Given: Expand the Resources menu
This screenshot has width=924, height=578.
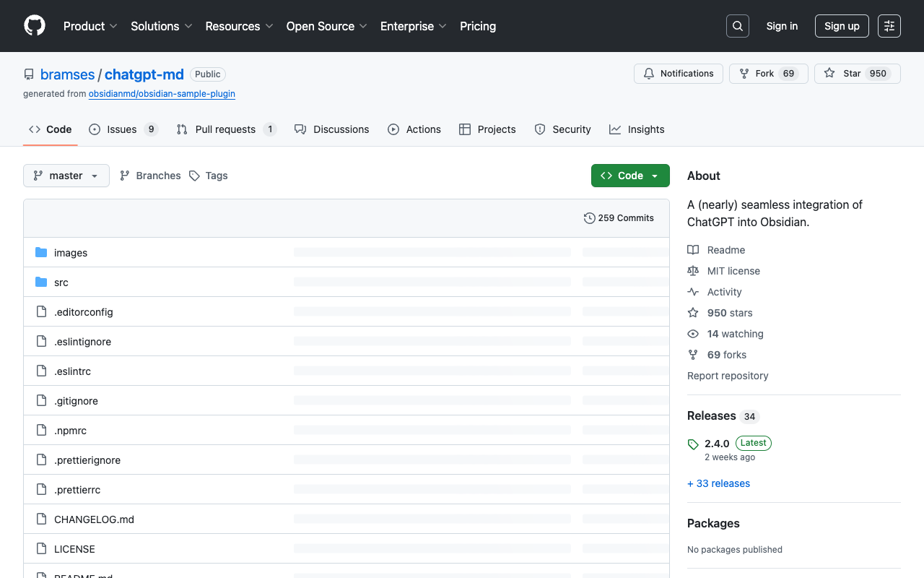Looking at the screenshot, I should (239, 26).
